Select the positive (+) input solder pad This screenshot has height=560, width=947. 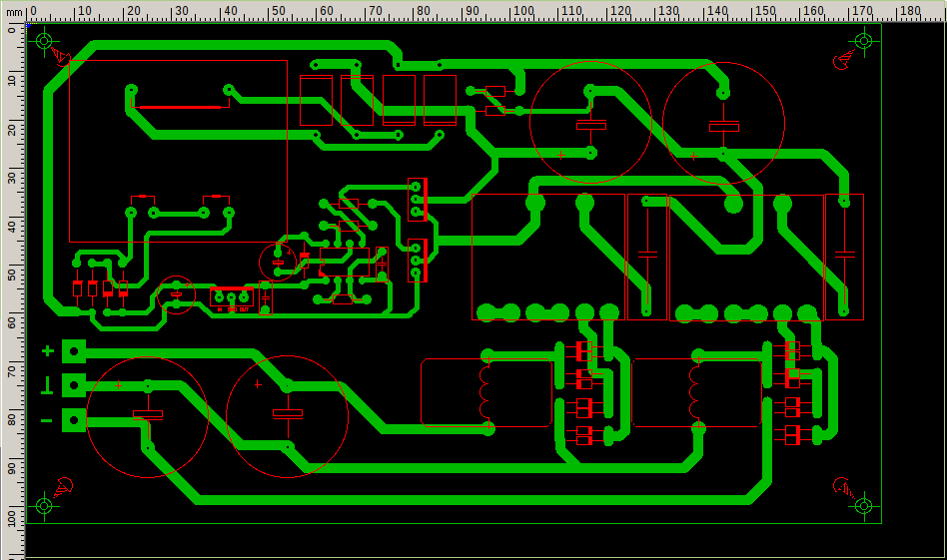74,351
